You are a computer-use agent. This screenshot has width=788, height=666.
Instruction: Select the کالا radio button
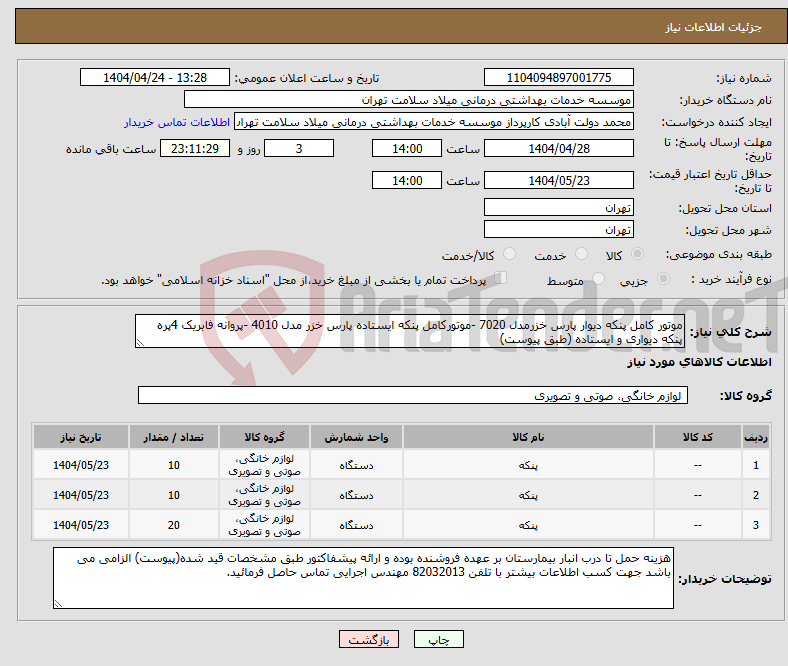[x=637, y=254]
